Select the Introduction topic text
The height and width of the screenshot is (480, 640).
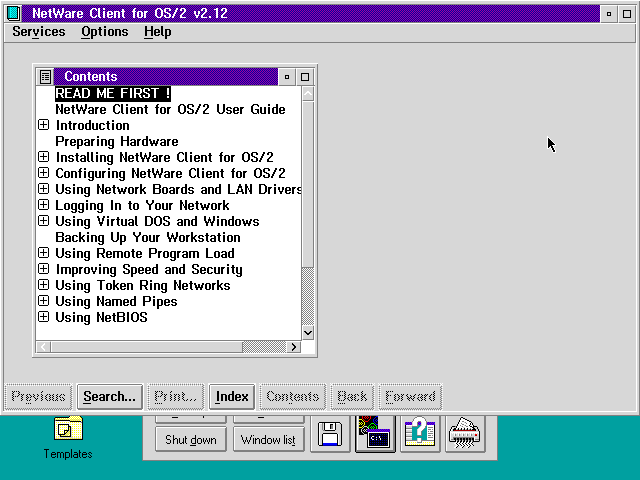[93, 125]
